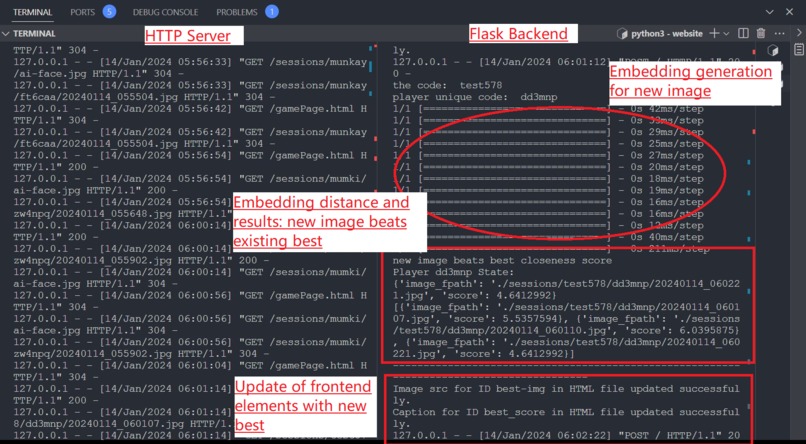Click the right terminal's vertical scrollbar
The image size is (806, 444).
click(753, 242)
